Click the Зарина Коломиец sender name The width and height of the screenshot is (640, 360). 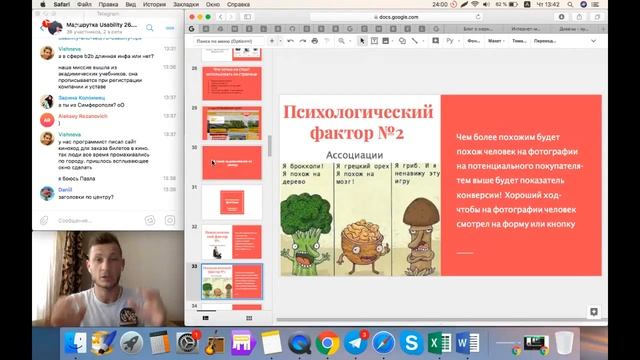pos(82,98)
